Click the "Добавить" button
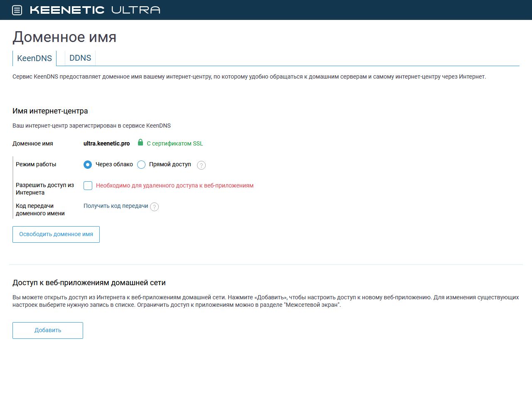The height and width of the screenshot is (397, 532). click(48, 330)
